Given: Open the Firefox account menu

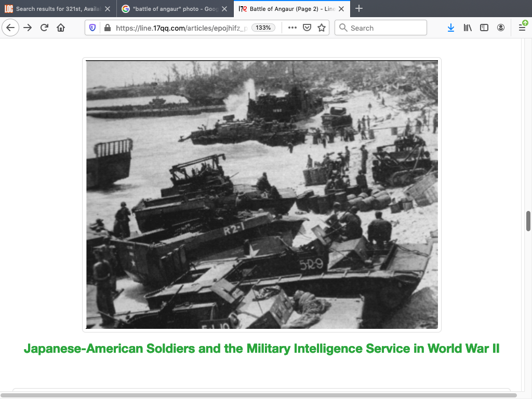Looking at the screenshot, I should [x=501, y=28].
